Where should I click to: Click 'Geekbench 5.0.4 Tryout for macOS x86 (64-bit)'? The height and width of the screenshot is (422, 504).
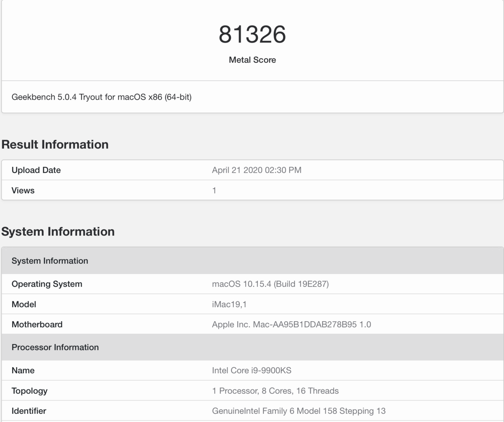click(x=102, y=97)
